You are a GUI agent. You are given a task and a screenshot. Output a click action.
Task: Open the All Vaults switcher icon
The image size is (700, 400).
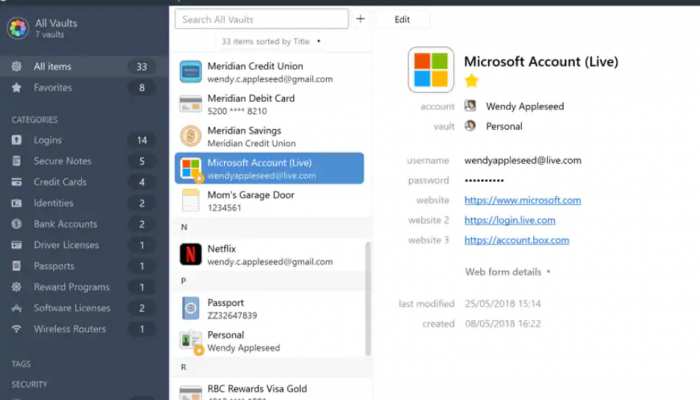18,28
